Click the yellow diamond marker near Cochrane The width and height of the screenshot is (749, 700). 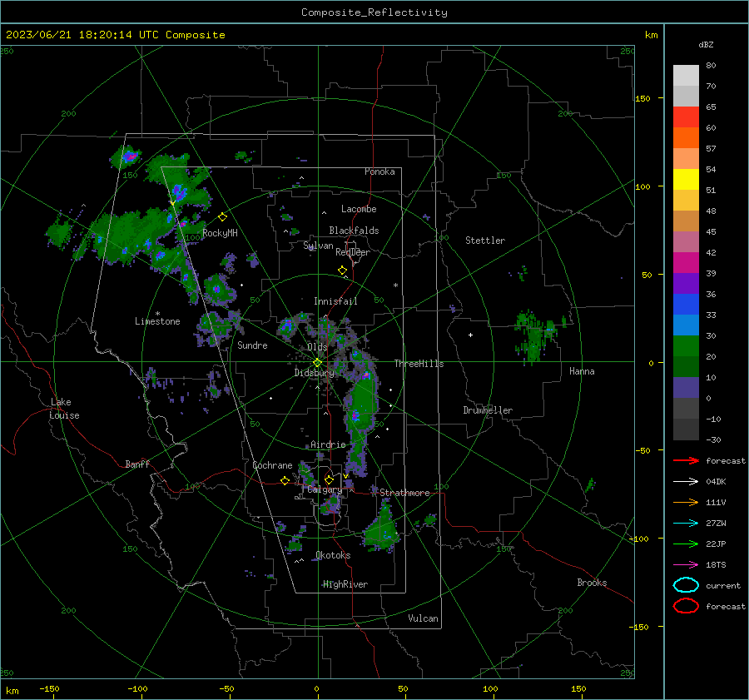click(x=285, y=480)
